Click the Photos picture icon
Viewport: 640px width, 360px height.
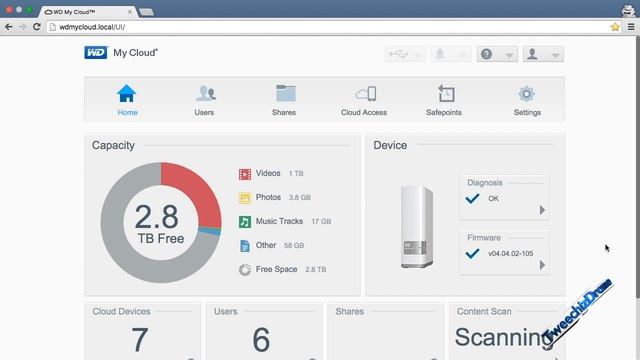(245, 198)
